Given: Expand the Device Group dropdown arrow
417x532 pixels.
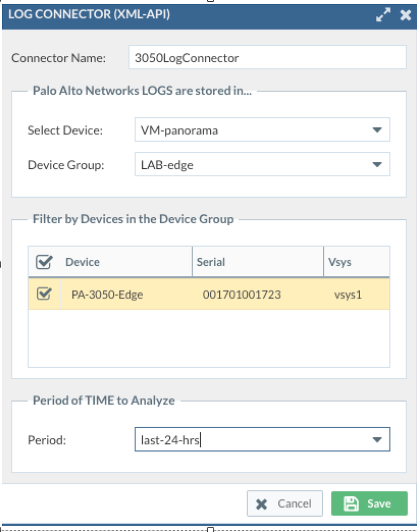Looking at the screenshot, I should pos(377,165).
